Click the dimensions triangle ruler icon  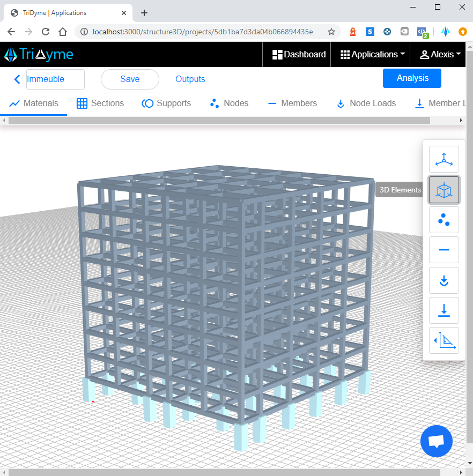[x=444, y=340]
